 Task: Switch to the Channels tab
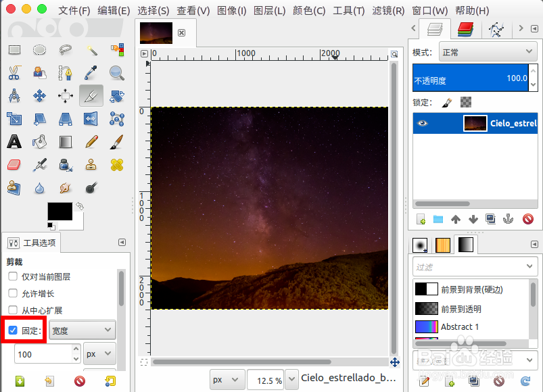click(x=465, y=30)
